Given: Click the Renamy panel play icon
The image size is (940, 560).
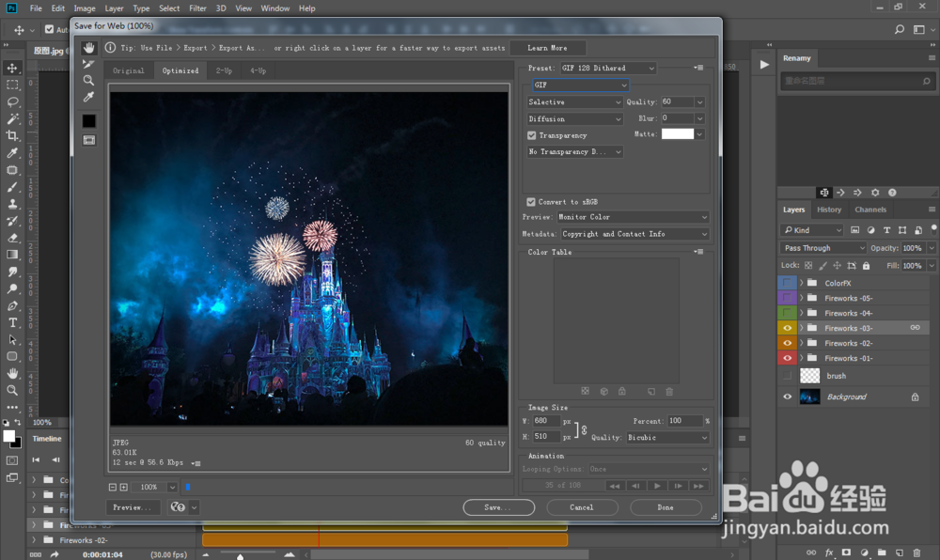Looking at the screenshot, I should click(763, 65).
